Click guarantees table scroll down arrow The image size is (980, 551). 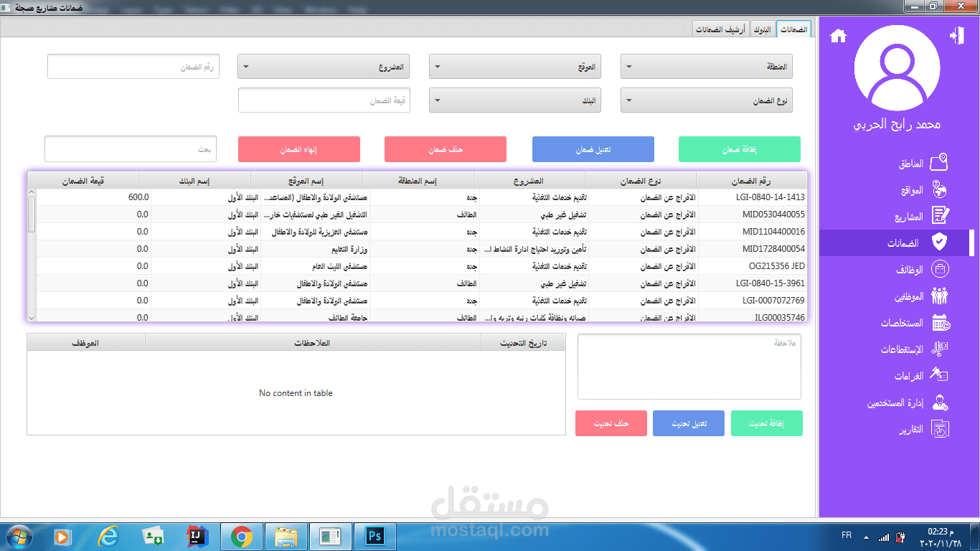pos(32,316)
